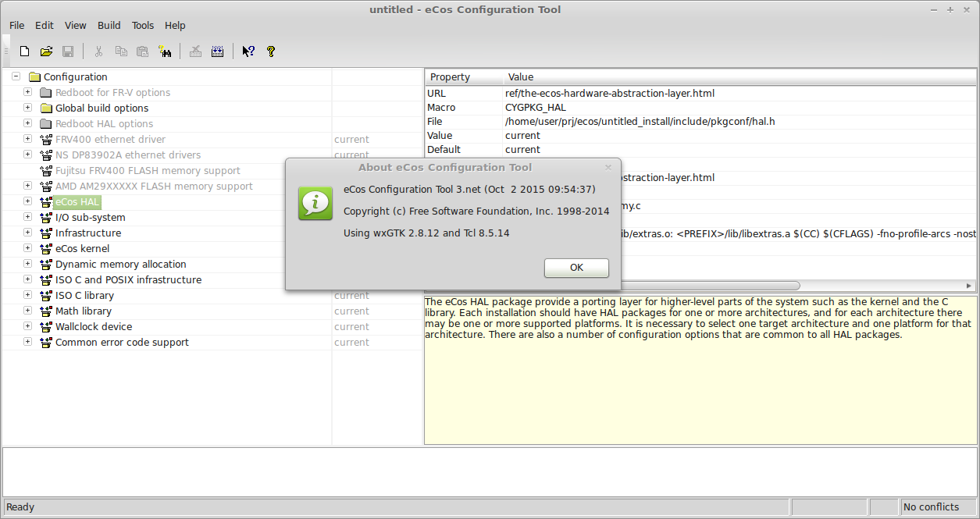
Task: Click the 'No conflicts' status bar field
Action: [938, 507]
